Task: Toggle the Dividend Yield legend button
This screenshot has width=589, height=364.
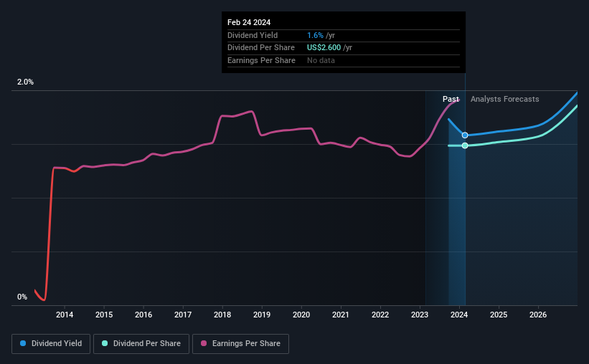Action: [x=51, y=344]
